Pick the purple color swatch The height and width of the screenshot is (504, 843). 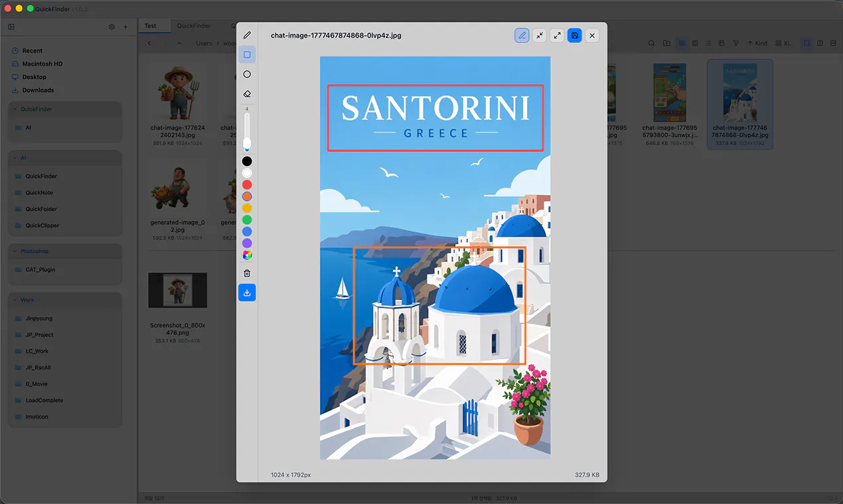click(x=247, y=243)
